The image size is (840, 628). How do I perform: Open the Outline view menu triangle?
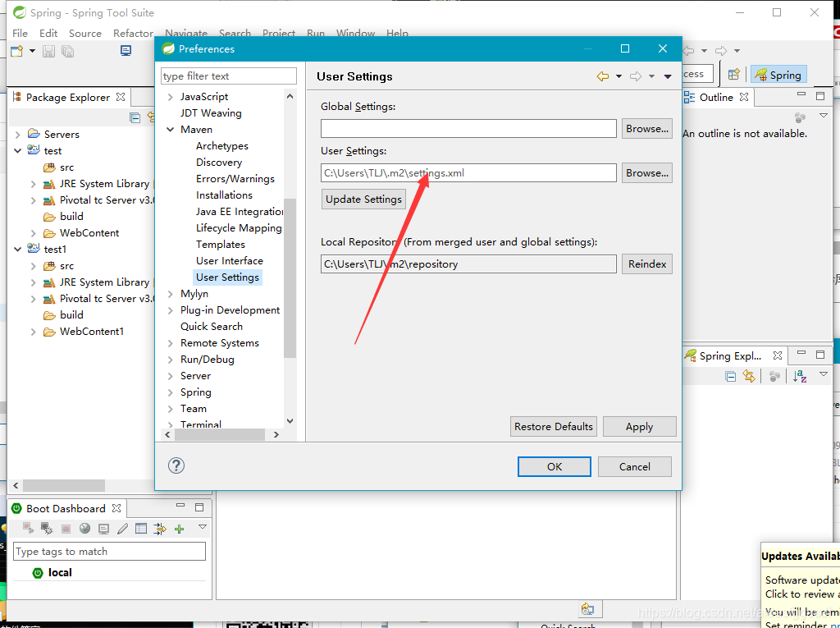point(824,116)
